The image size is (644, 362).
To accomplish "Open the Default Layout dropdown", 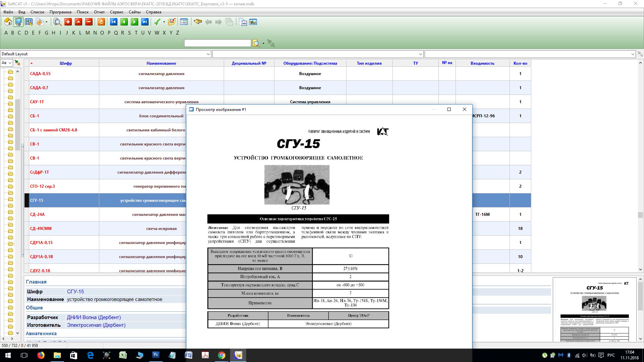I will pyautogui.click(x=208, y=54).
